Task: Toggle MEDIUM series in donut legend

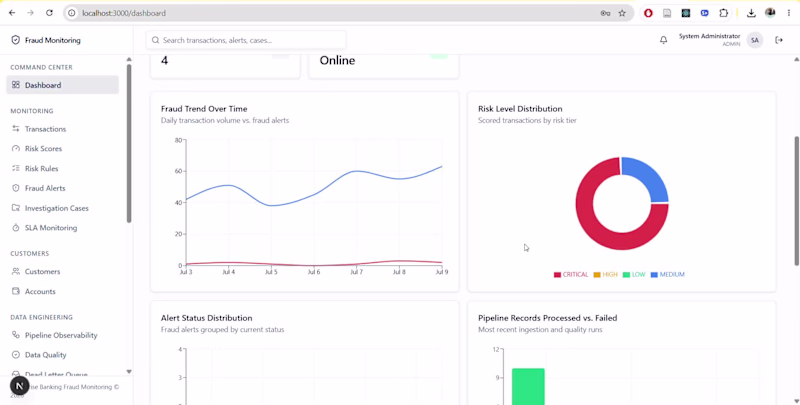Action: [667, 274]
